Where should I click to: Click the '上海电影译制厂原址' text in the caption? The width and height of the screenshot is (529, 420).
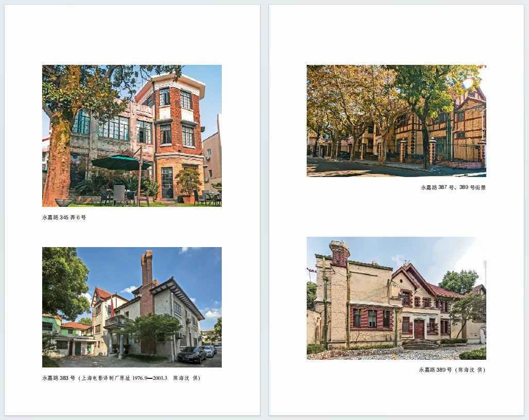[106, 378]
